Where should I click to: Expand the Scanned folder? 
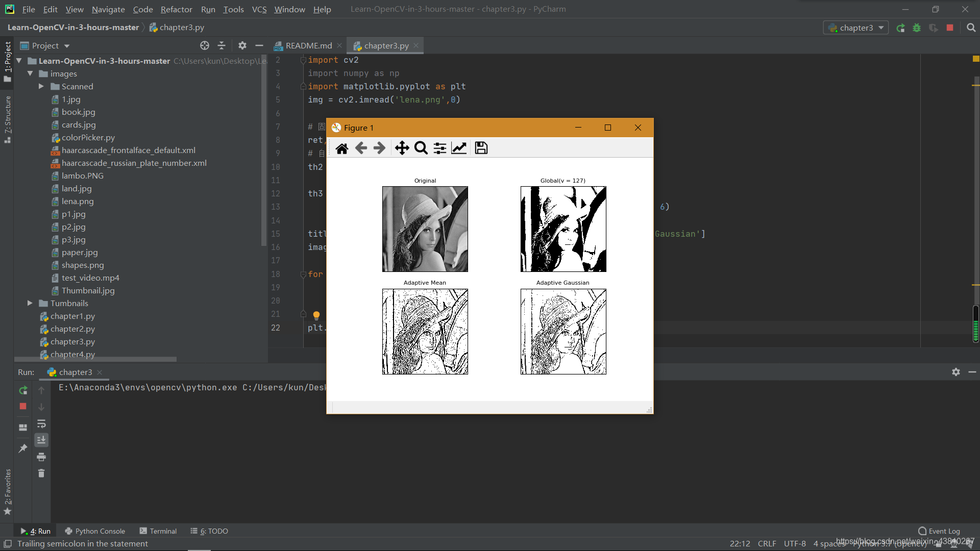pyautogui.click(x=41, y=86)
